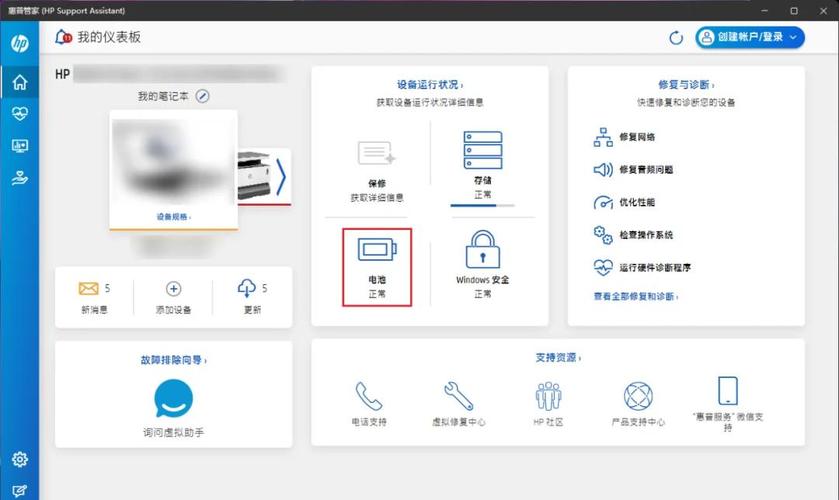Screen dimensions: 839x500
Task: Click the hardware diagnostics heart icon
Action: 603,267
